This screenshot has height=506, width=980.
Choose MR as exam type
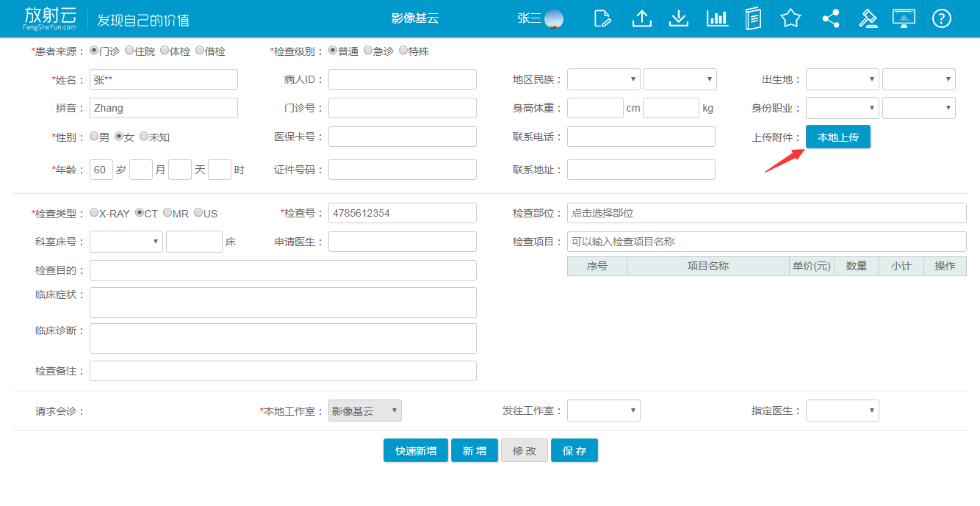point(168,213)
